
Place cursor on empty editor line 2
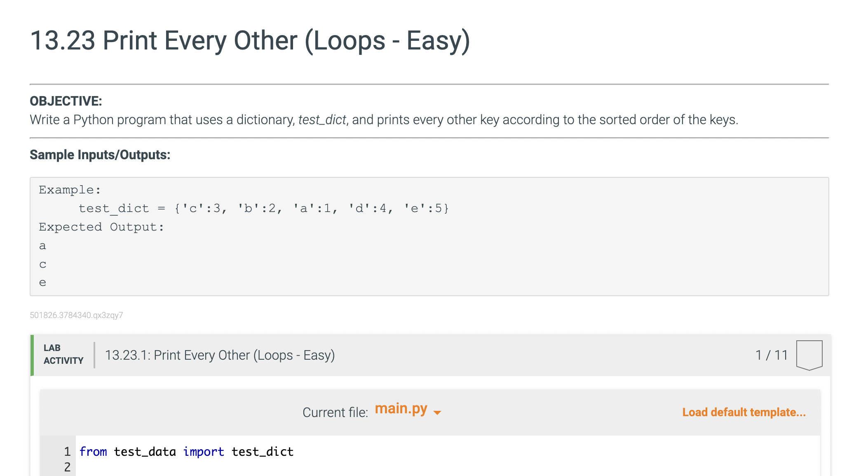247,467
